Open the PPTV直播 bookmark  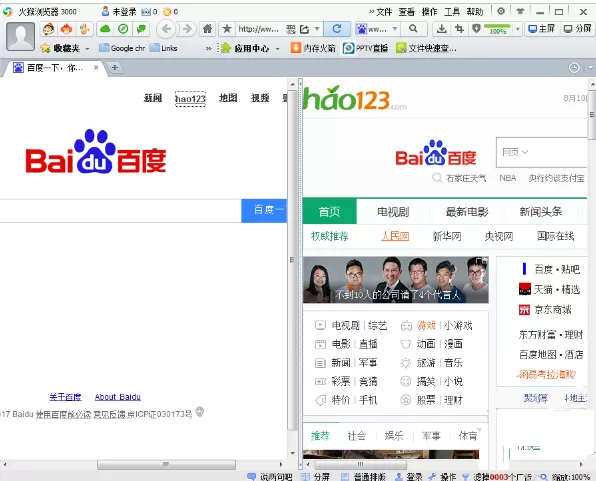[x=365, y=48]
